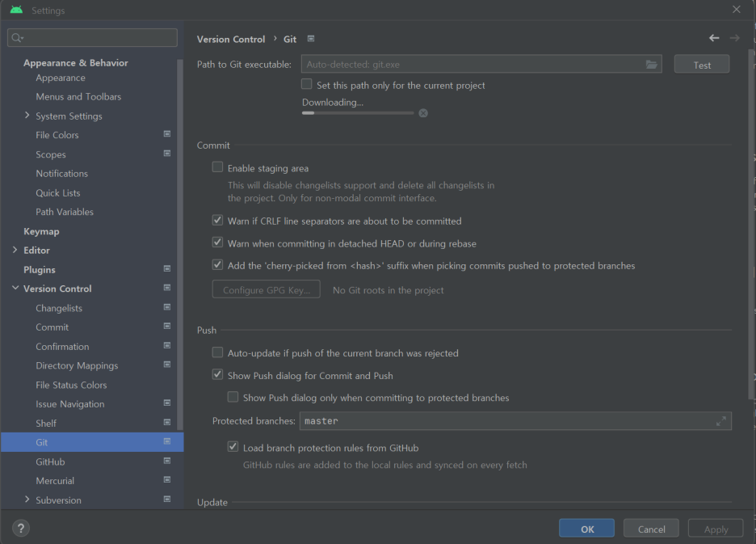
Task: Enable 'Show Push dialog only when committing to protected branches'
Action: [233, 397]
